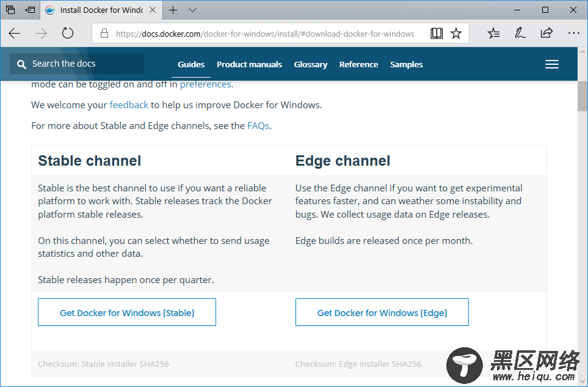Open the FAQs link
The image size is (588, 387).
[258, 125]
